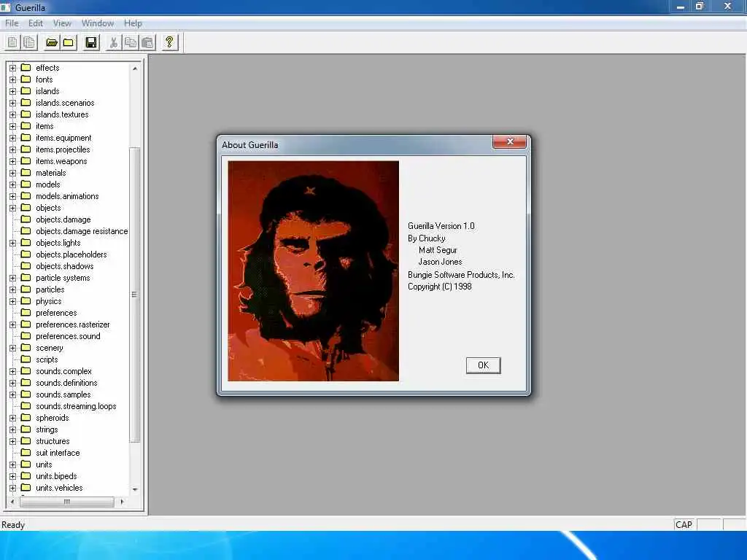Click the Save floppy disk icon
The image size is (747, 560).
click(91, 42)
